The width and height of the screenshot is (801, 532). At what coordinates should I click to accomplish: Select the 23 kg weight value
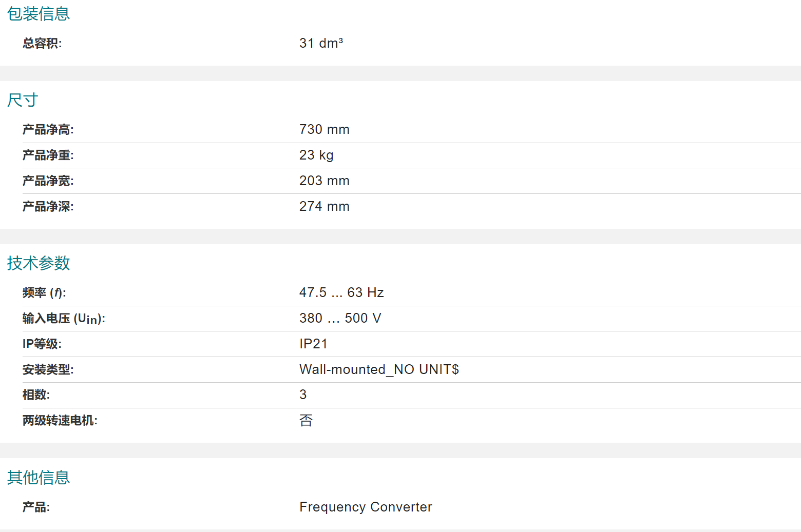(316, 155)
